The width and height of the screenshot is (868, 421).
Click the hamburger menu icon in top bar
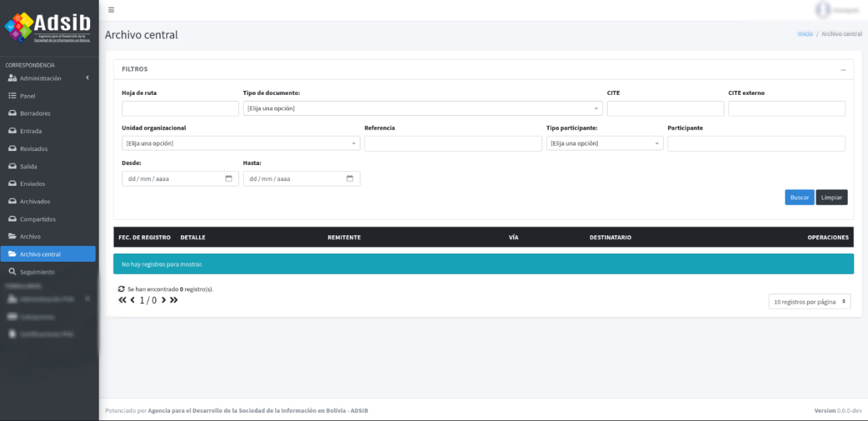click(111, 10)
